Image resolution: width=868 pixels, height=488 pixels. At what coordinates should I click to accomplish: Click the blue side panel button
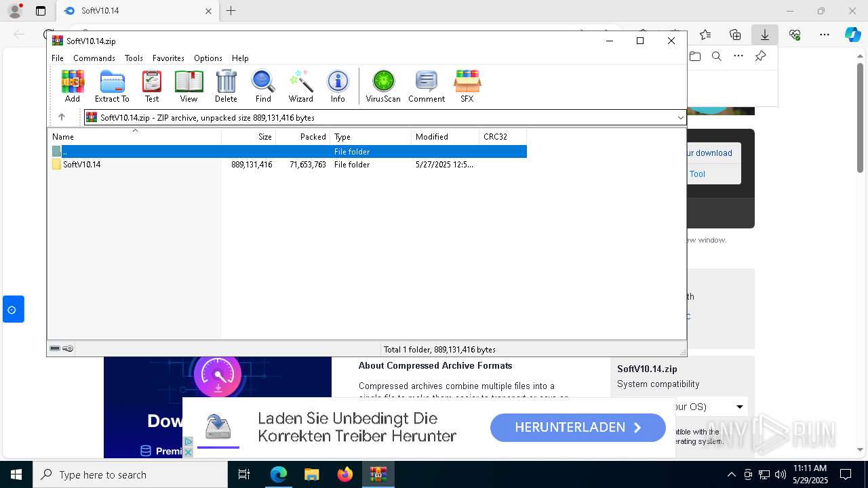pyautogui.click(x=13, y=309)
